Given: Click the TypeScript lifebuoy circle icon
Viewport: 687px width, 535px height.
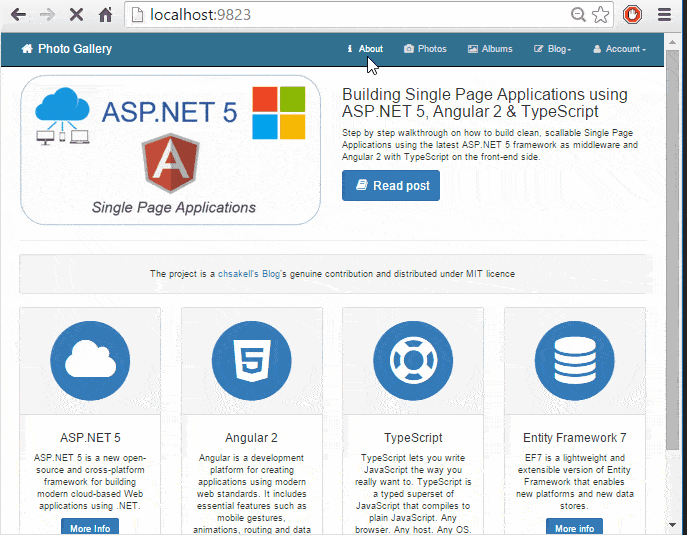Looking at the screenshot, I should coord(413,361).
